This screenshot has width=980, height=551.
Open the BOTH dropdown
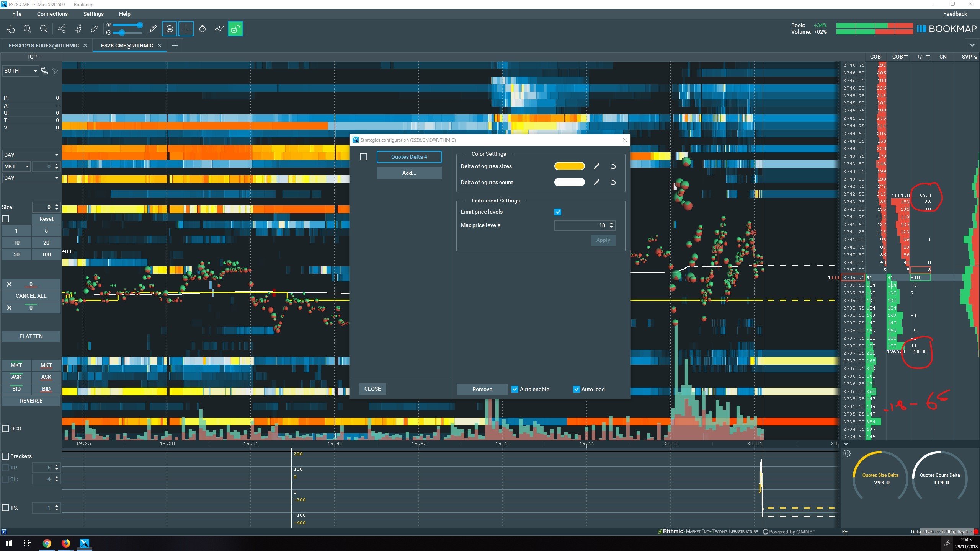[x=20, y=71]
